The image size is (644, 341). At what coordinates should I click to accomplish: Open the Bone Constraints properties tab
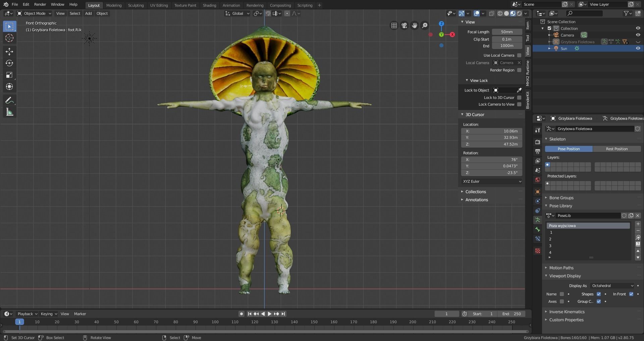pos(538,239)
